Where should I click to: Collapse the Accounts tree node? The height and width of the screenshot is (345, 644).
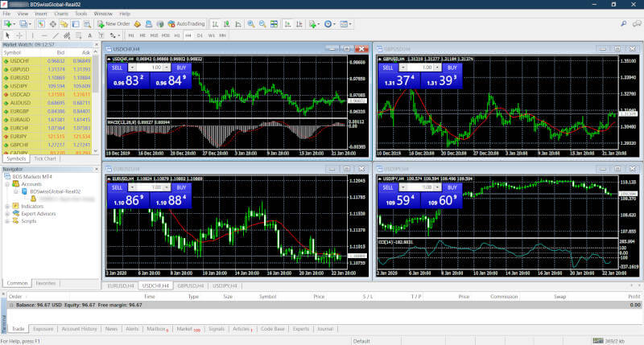click(x=6, y=184)
